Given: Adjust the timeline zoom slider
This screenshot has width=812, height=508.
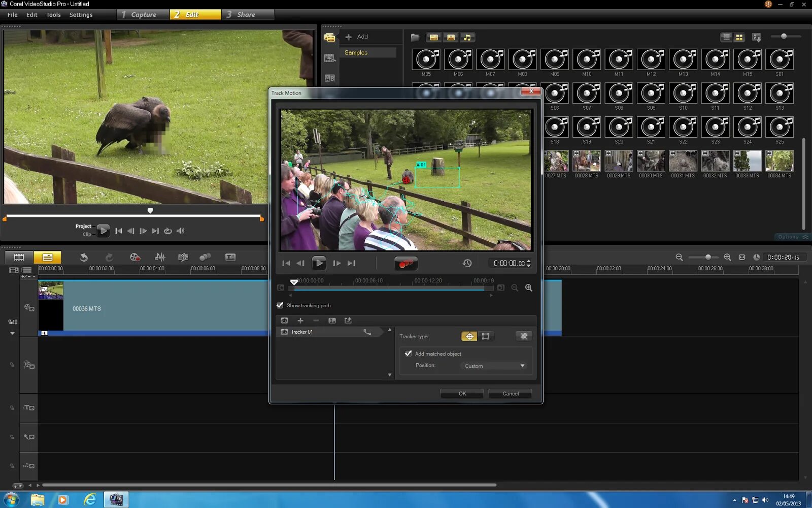Looking at the screenshot, I should 707,258.
